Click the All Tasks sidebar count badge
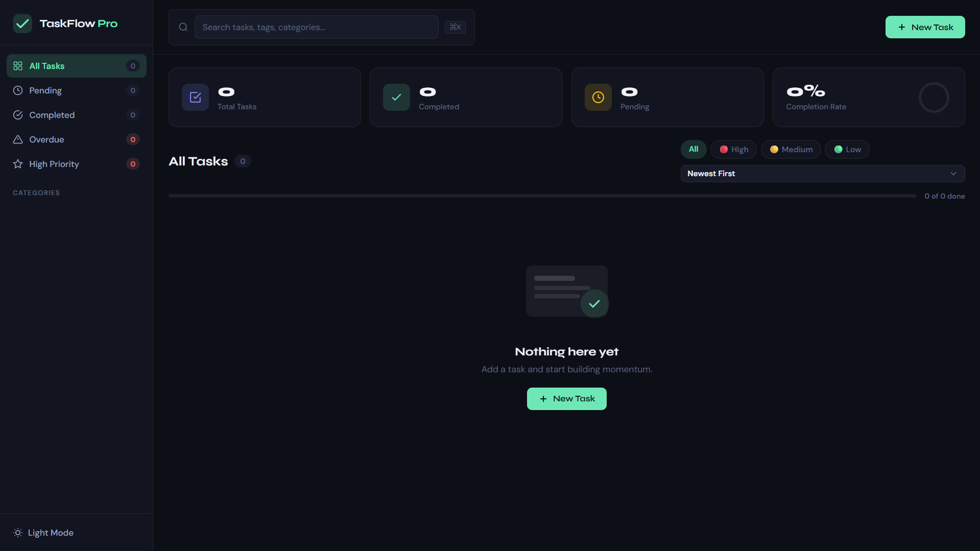Viewport: 980px width, 551px height. point(133,66)
